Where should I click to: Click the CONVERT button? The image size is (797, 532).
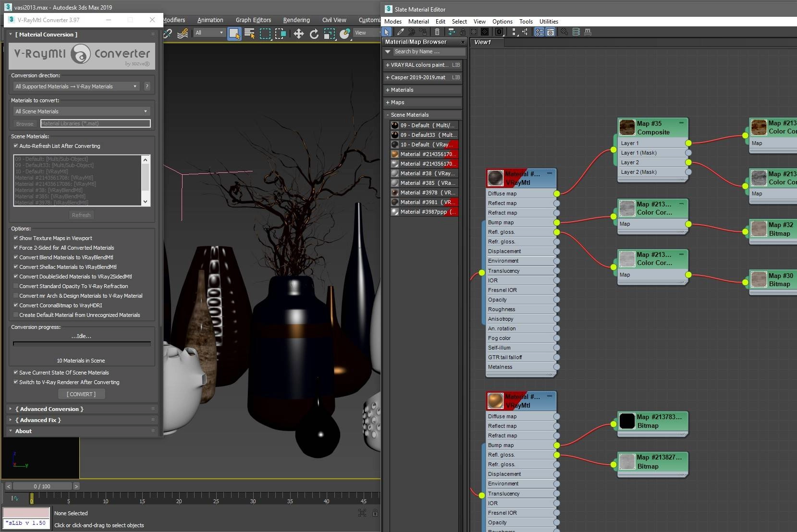[81, 394]
